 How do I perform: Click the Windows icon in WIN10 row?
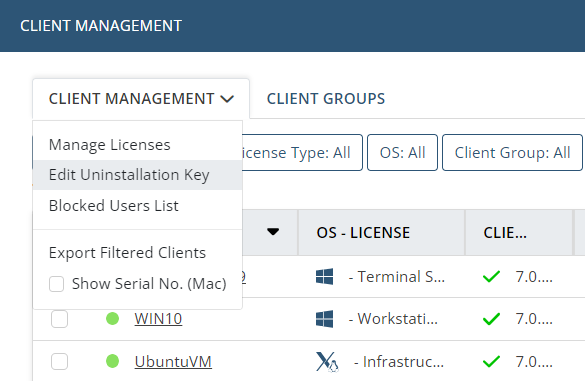coord(324,319)
